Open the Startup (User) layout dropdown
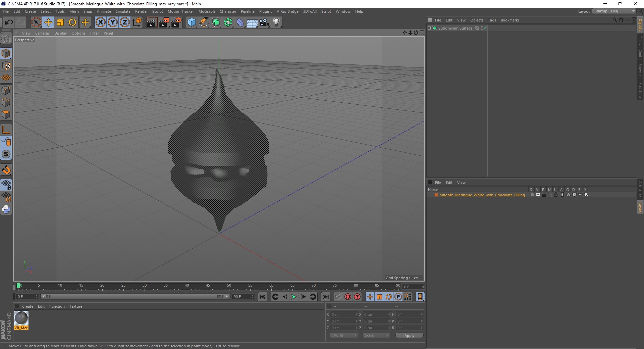Viewport: 644px width, 349px height. coord(614,11)
